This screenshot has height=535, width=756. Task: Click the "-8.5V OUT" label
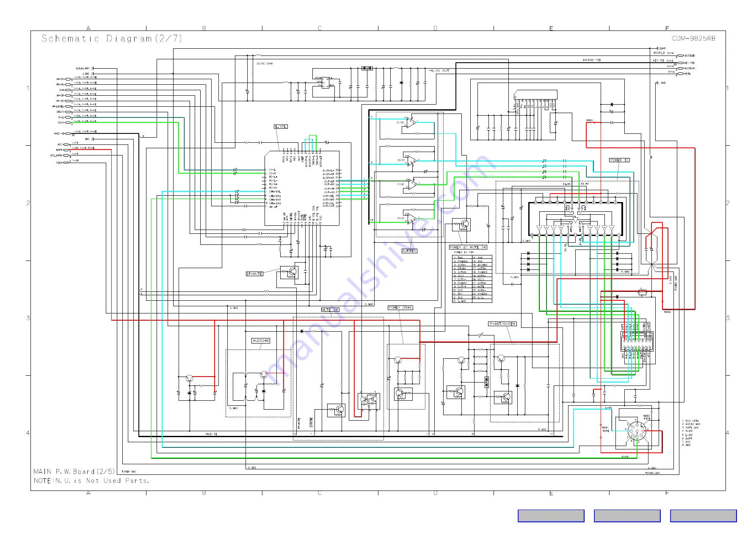[x=439, y=71]
